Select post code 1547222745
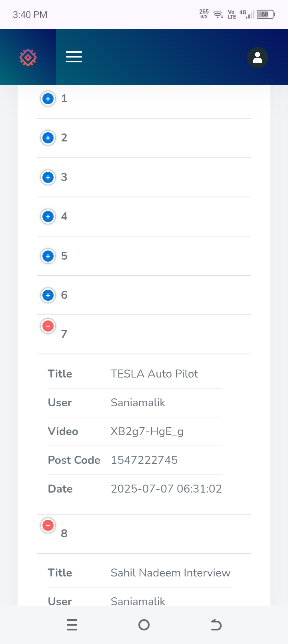The width and height of the screenshot is (288, 644). [144, 460]
